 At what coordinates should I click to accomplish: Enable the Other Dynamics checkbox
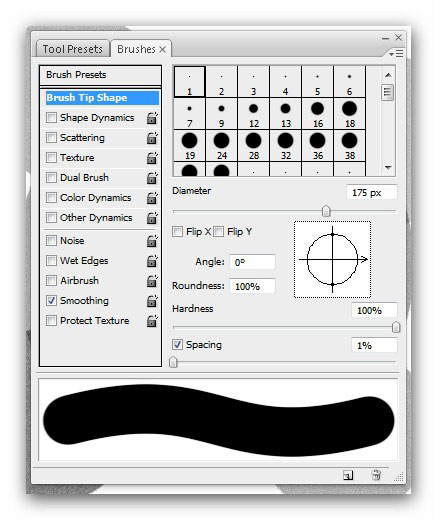tap(51, 217)
